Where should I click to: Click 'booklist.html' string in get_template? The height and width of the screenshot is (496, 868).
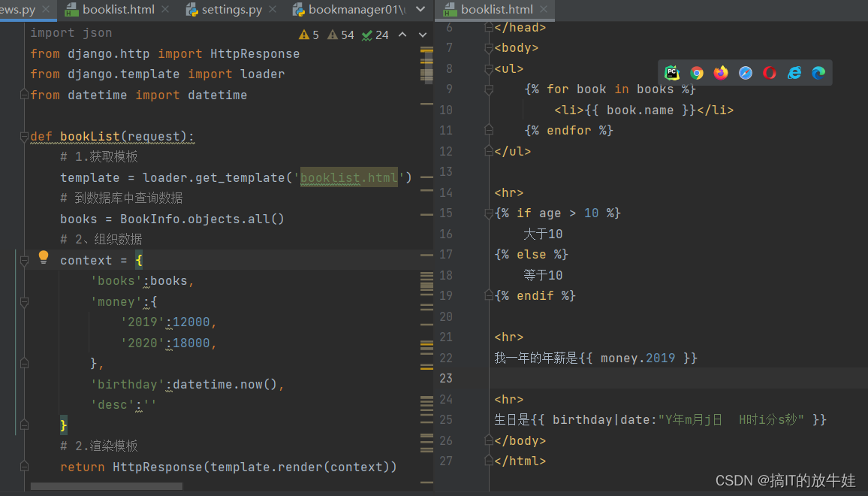[x=348, y=178]
